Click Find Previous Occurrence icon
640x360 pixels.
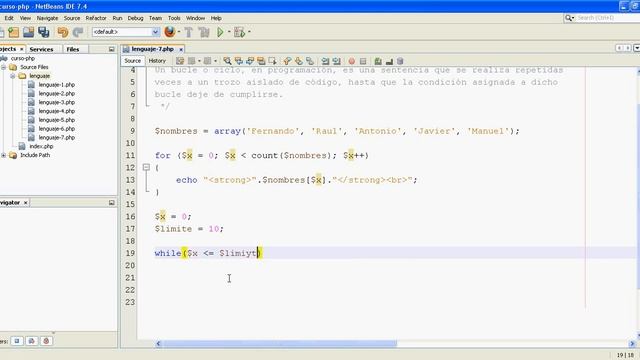pyautogui.click(x=239, y=61)
